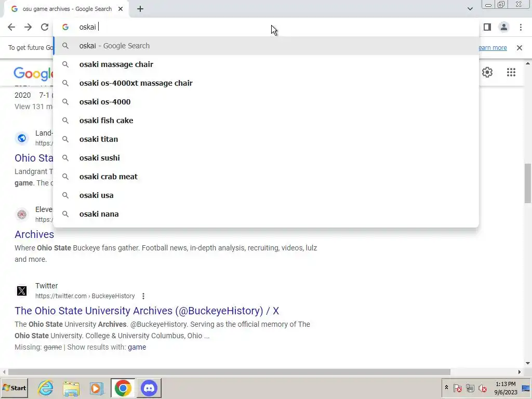Choose suggestion 'osaki usa'

[x=267, y=195]
